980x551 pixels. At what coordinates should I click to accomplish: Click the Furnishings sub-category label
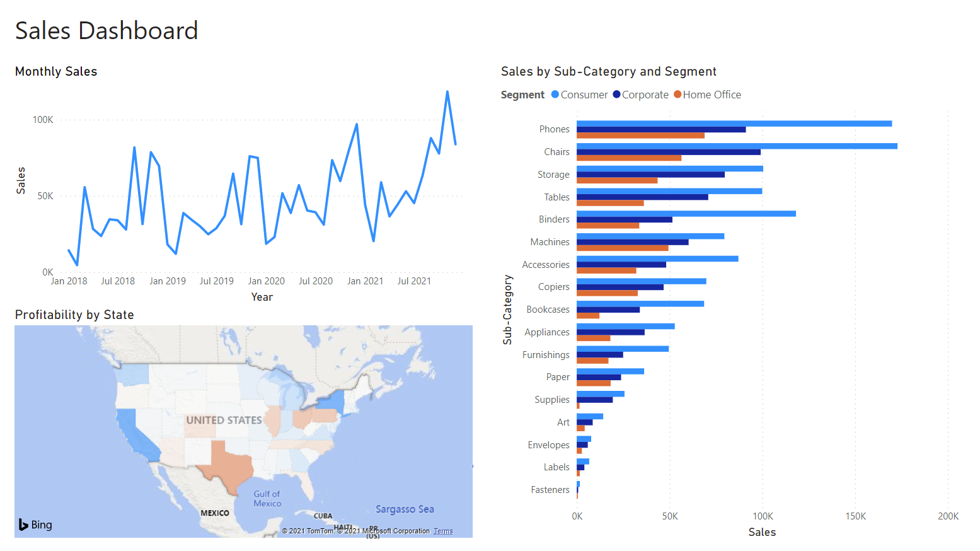546,355
